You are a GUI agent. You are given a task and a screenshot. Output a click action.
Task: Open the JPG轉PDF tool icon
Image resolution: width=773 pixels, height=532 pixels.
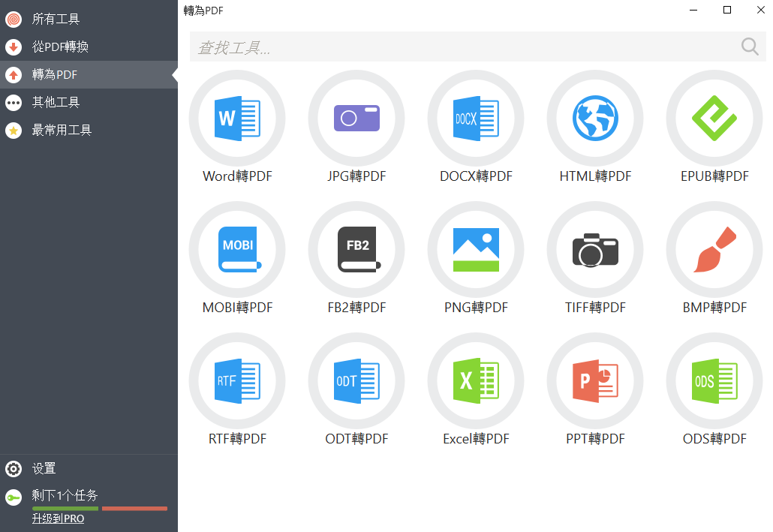pos(356,119)
